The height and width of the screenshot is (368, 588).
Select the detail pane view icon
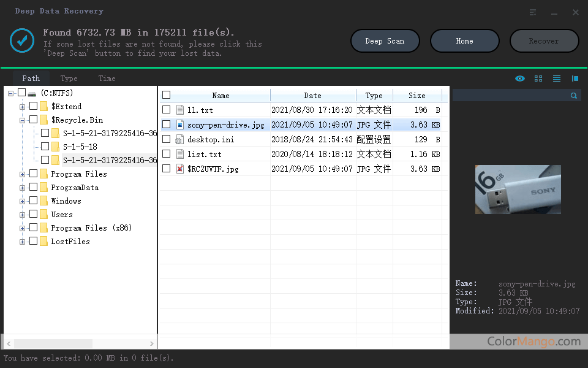(x=575, y=79)
